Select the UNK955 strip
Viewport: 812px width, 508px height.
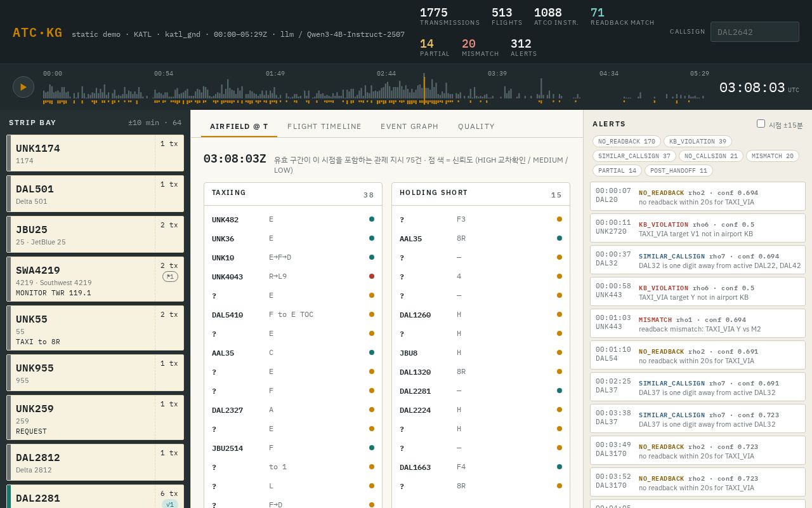point(95,373)
